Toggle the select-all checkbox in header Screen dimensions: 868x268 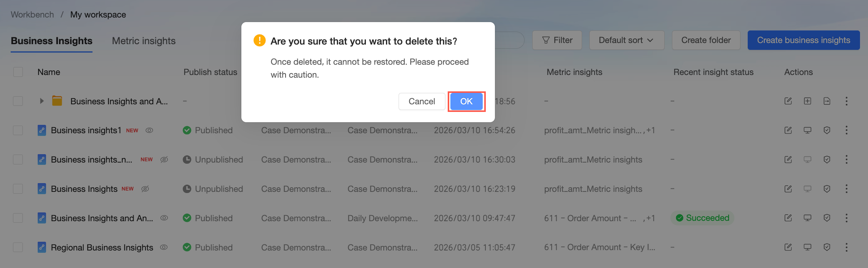click(x=18, y=72)
